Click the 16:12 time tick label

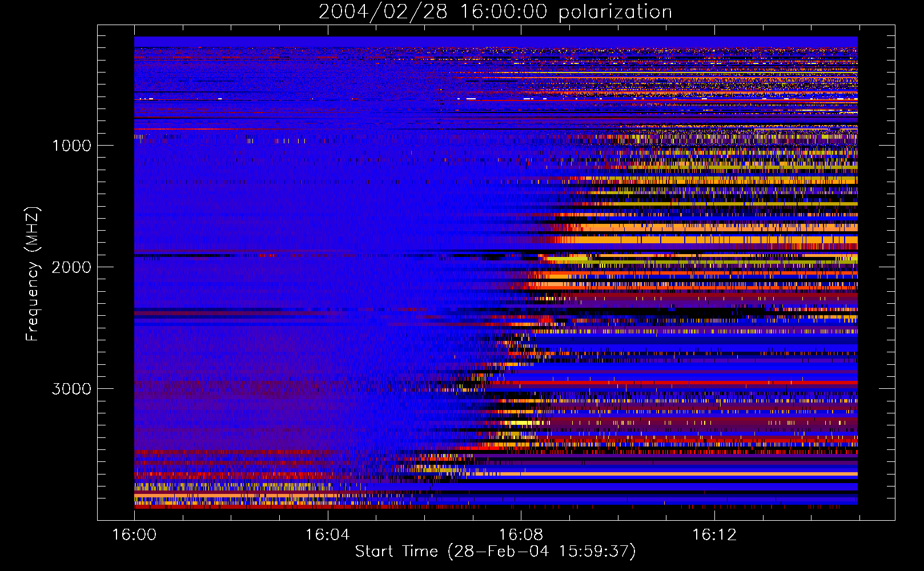[714, 535]
